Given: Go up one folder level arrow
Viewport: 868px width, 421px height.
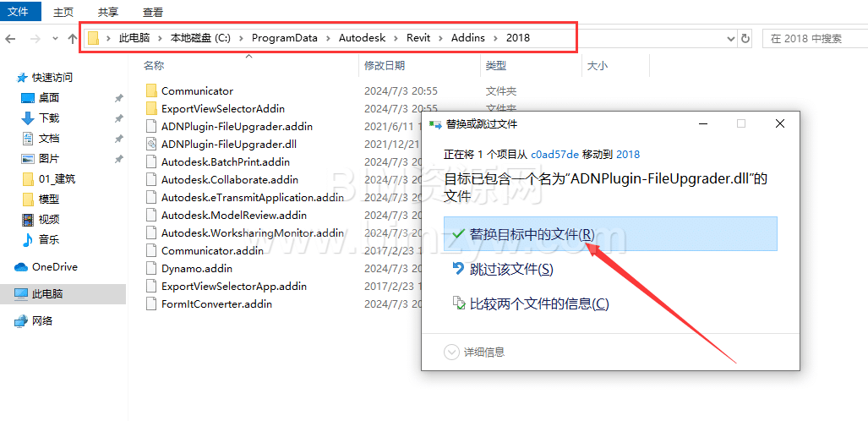Looking at the screenshot, I should tap(72, 38).
